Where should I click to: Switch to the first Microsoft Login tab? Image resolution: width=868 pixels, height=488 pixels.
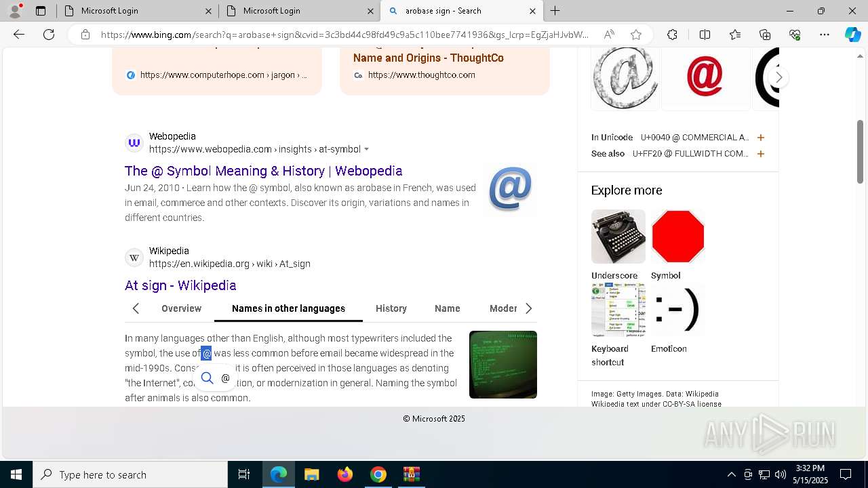coord(137,11)
